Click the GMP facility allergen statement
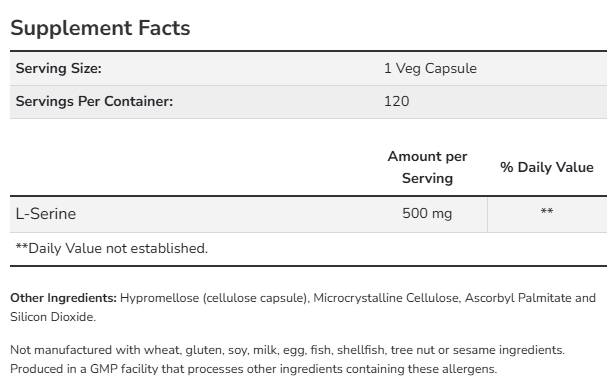616x388 pixels. coord(253,369)
